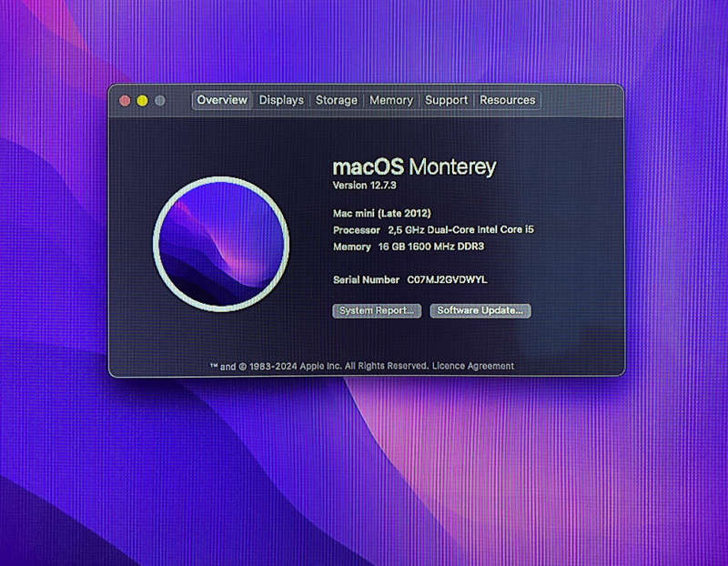Close the About This Mac window
The image size is (728, 566).
(125, 101)
